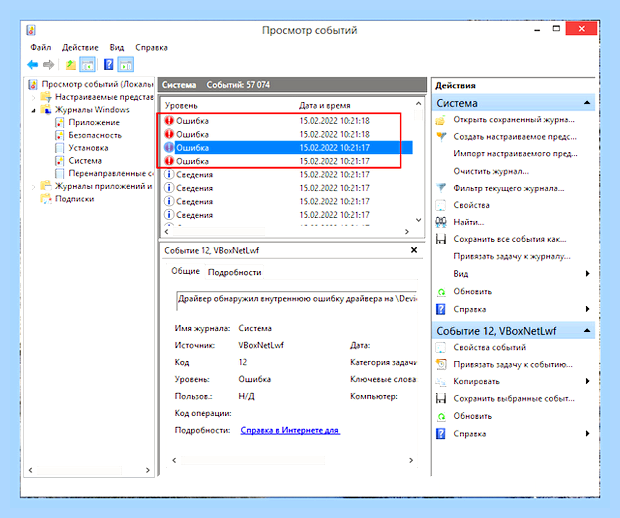This screenshot has width=620, height=518.
Task: Click the Привязать задачу к событию icon
Action: (440, 365)
